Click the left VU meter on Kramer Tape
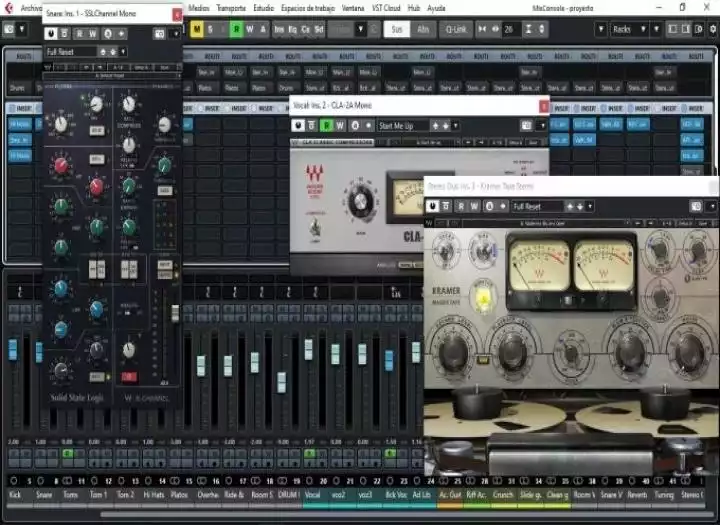This screenshot has width=720, height=525. click(x=540, y=266)
